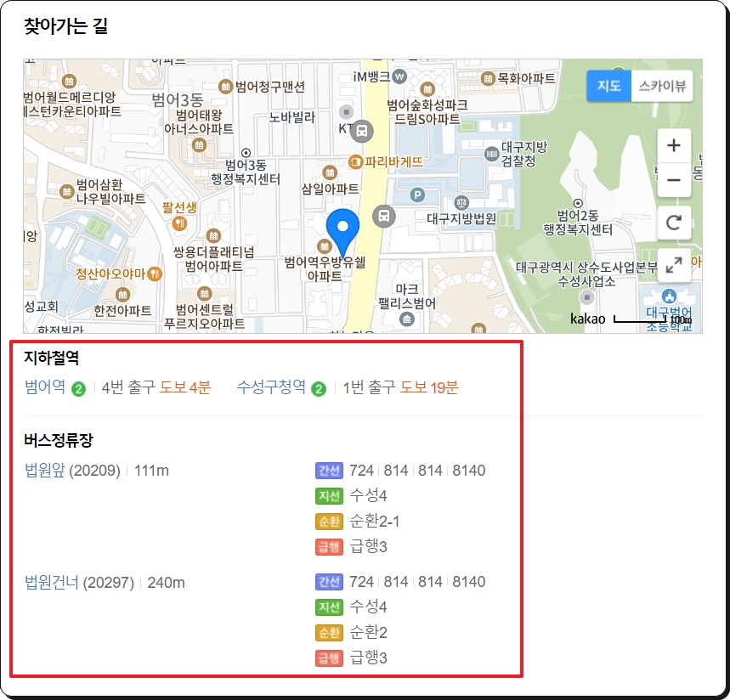The height and width of the screenshot is (700, 730).
Task: Zoom in with the plus button
Action: click(x=674, y=145)
